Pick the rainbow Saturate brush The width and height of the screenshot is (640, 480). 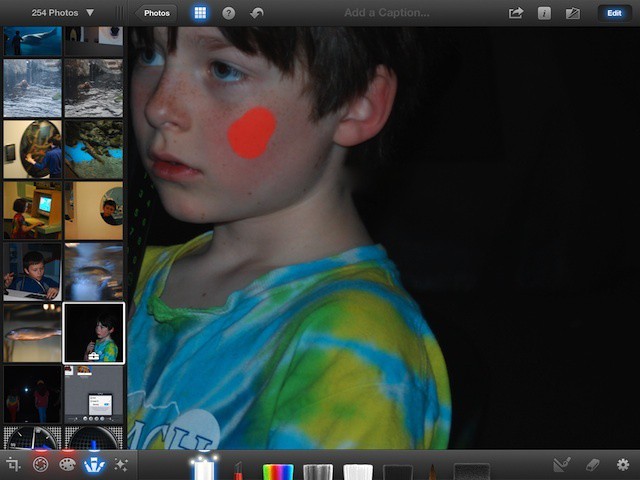pos(277,471)
